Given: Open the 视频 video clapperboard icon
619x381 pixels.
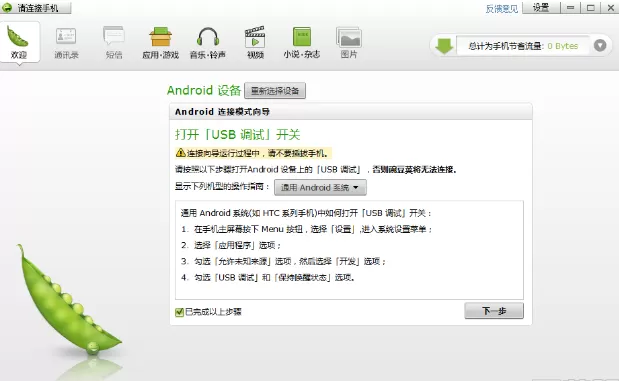Looking at the screenshot, I should click(x=255, y=42).
